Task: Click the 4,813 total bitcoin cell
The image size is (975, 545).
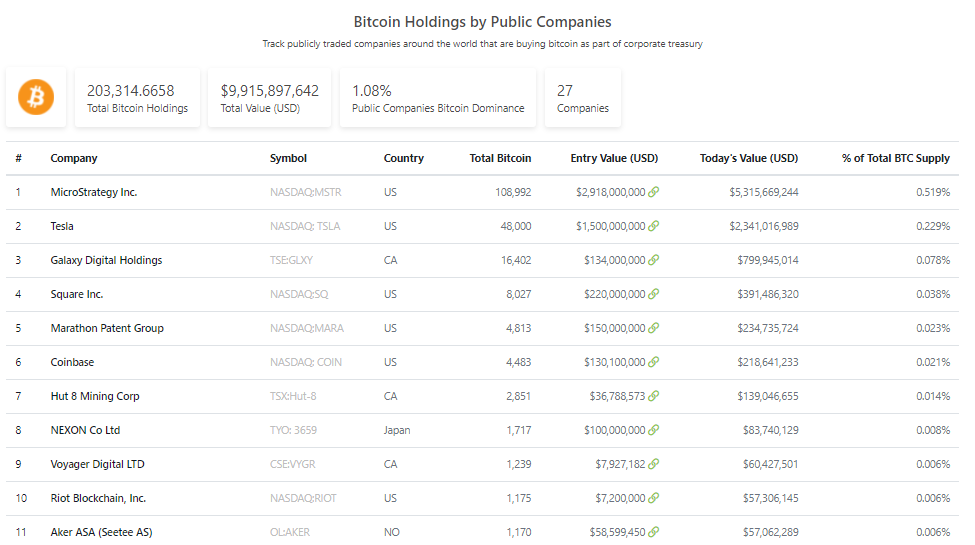Action: [x=519, y=328]
